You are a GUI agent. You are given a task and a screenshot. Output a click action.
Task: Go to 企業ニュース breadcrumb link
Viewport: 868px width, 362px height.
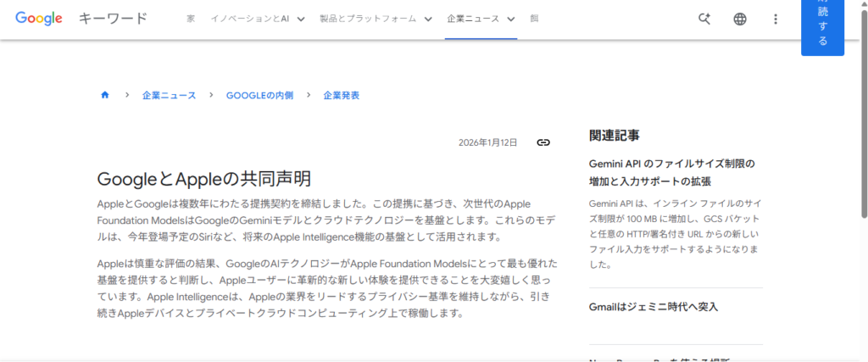point(169,96)
